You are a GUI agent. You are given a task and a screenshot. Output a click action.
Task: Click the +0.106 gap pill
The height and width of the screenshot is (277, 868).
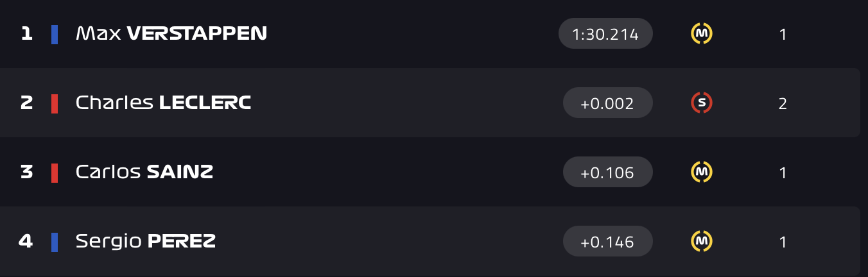(x=607, y=172)
